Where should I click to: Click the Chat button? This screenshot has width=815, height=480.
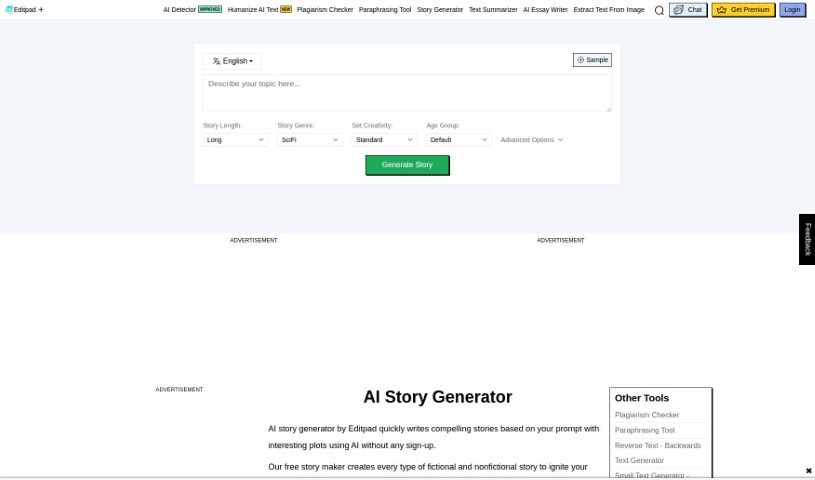(x=688, y=10)
